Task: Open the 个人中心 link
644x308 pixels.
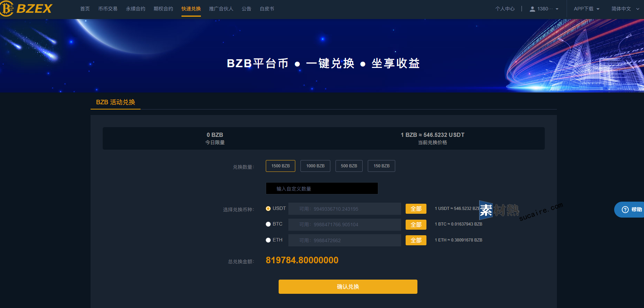Action: coord(505,9)
